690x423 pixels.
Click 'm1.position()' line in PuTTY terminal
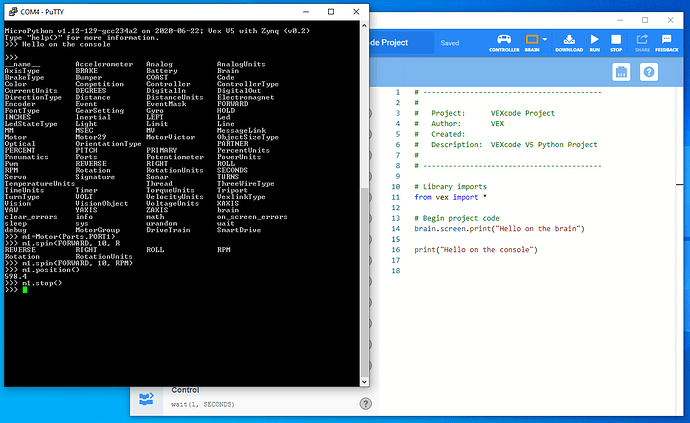click(x=51, y=270)
